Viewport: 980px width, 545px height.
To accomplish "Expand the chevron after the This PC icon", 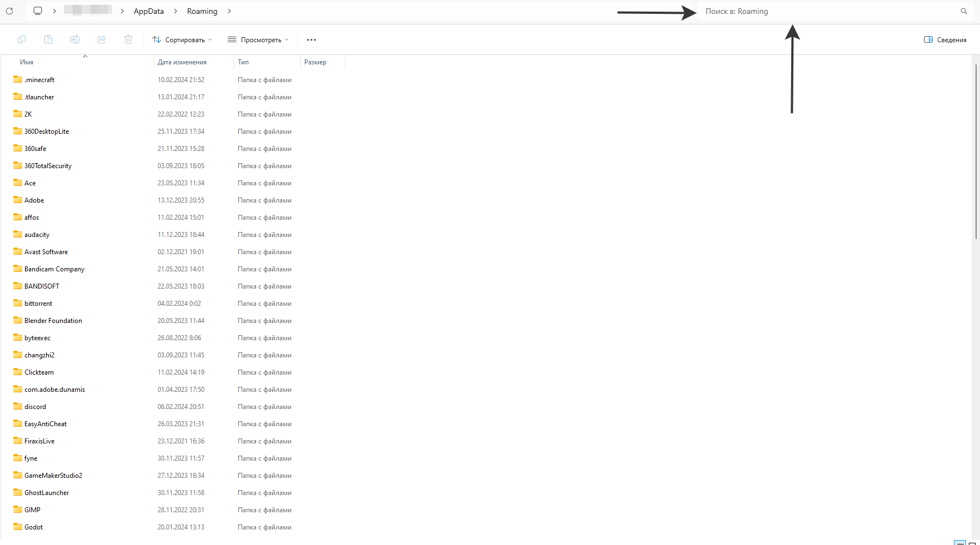I will click(54, 11).
